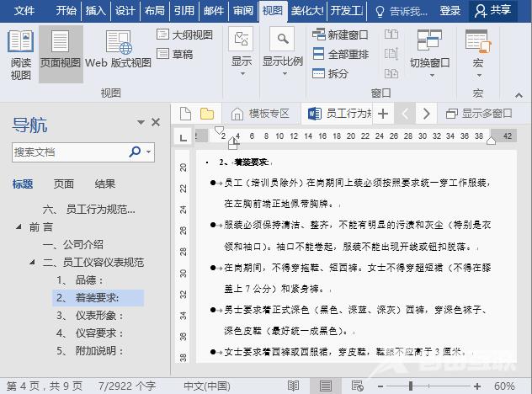
Task: Collapse the 前言 heading in navigation
Action: pyautogui.click(x=19, y=227)
